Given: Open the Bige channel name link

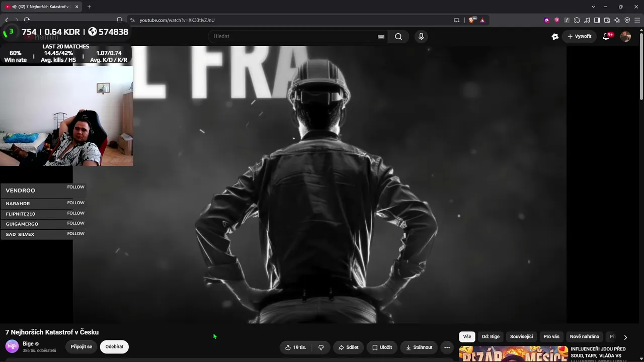Looking at the screenshot, I should coord(28,344).
